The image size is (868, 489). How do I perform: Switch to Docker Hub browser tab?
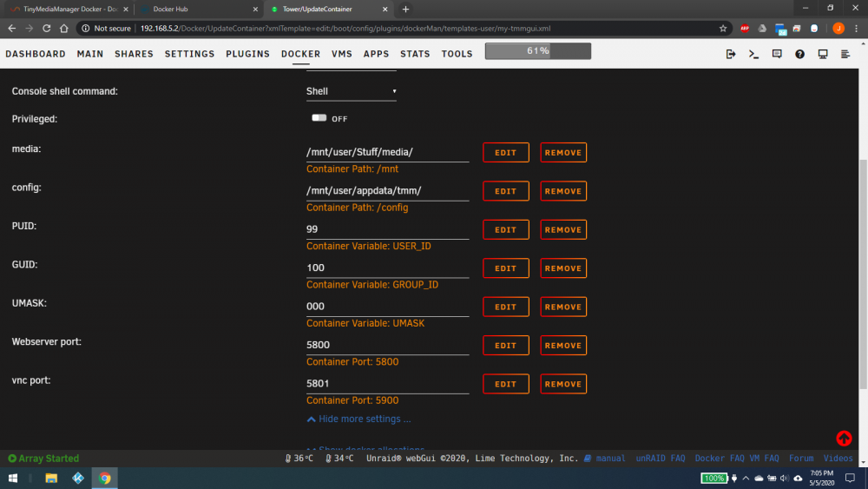coord(200,9)
